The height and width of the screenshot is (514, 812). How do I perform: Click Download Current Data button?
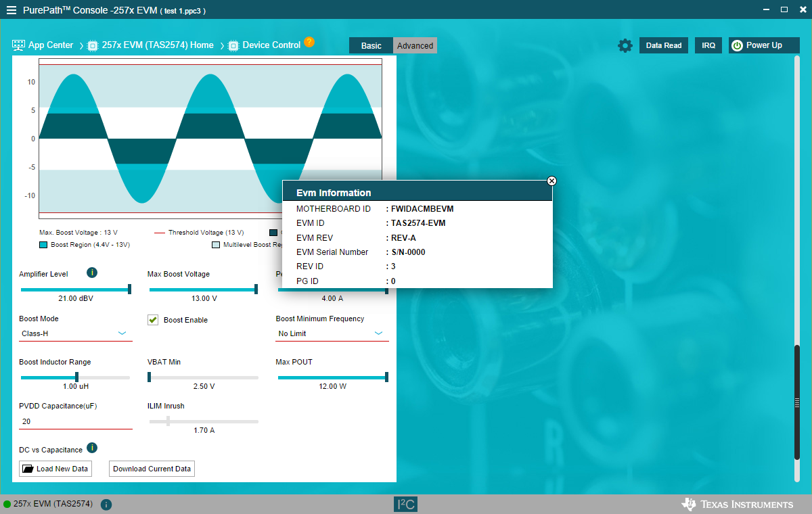152,469
